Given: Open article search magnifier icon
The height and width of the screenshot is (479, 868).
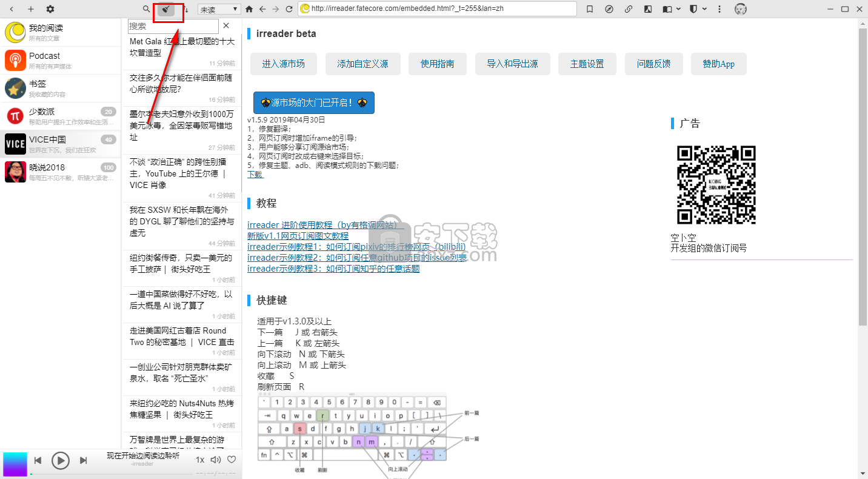Looking at the screenshot, I should (x=146, y=9).
